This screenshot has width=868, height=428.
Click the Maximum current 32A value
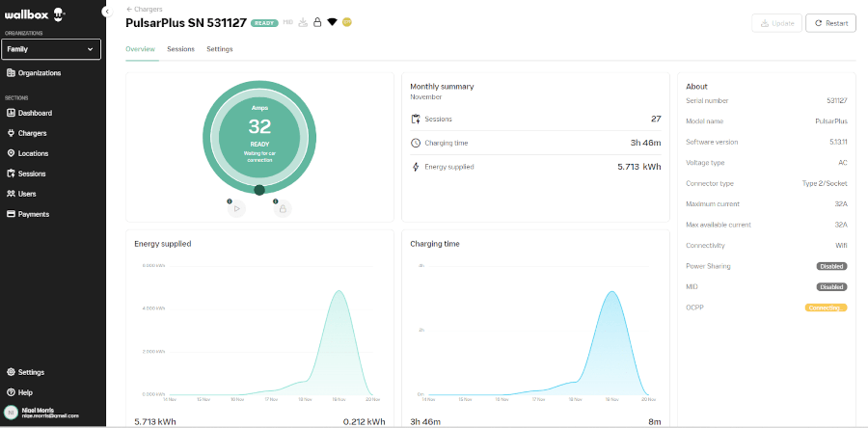click(x=841, y=204)
